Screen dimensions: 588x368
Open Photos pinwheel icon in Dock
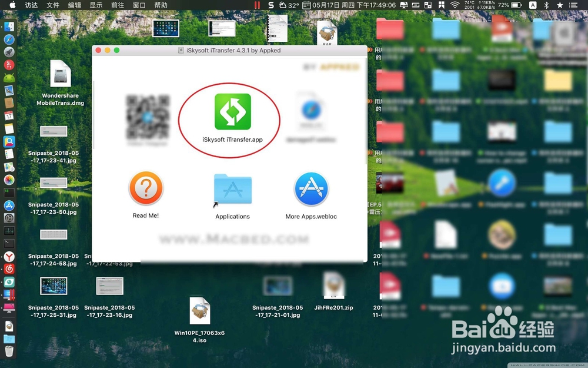coord(9,180)
